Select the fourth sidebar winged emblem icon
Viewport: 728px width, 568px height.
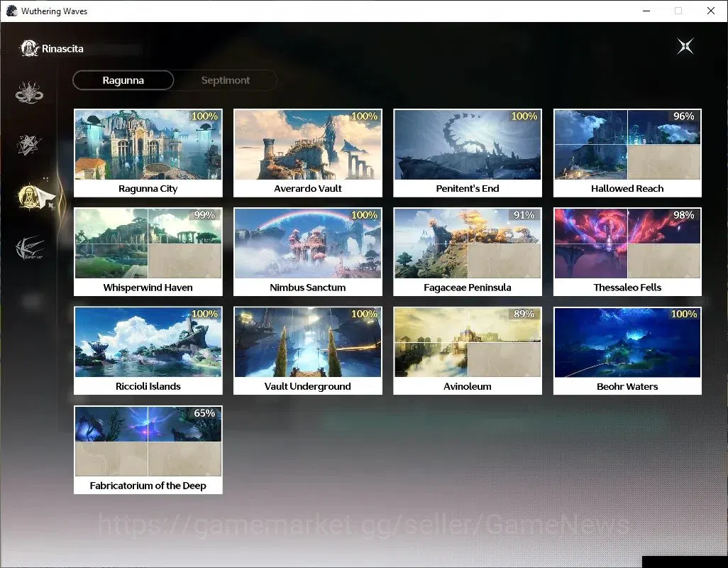[x=30, y=248]
